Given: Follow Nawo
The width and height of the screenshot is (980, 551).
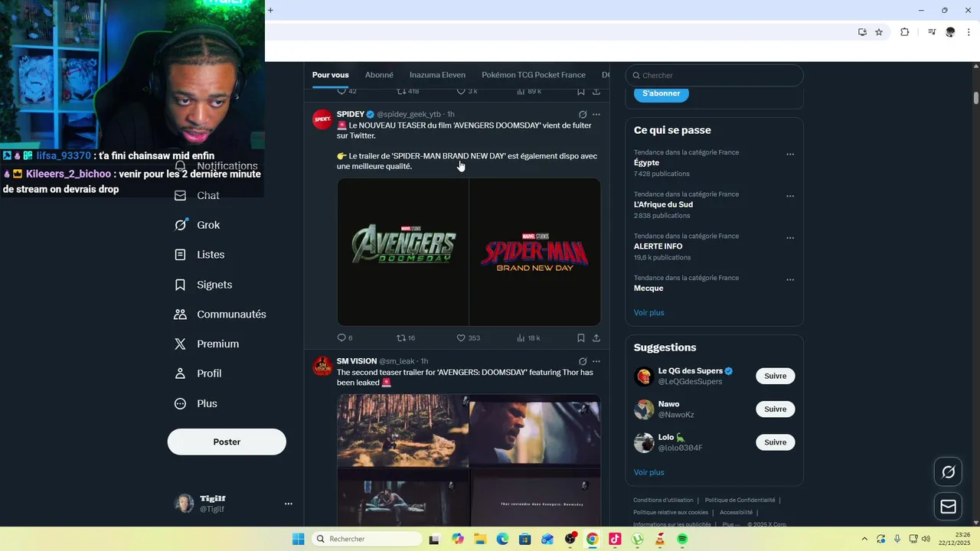Looking at the screenshot, I should click(x=775, y=409).
